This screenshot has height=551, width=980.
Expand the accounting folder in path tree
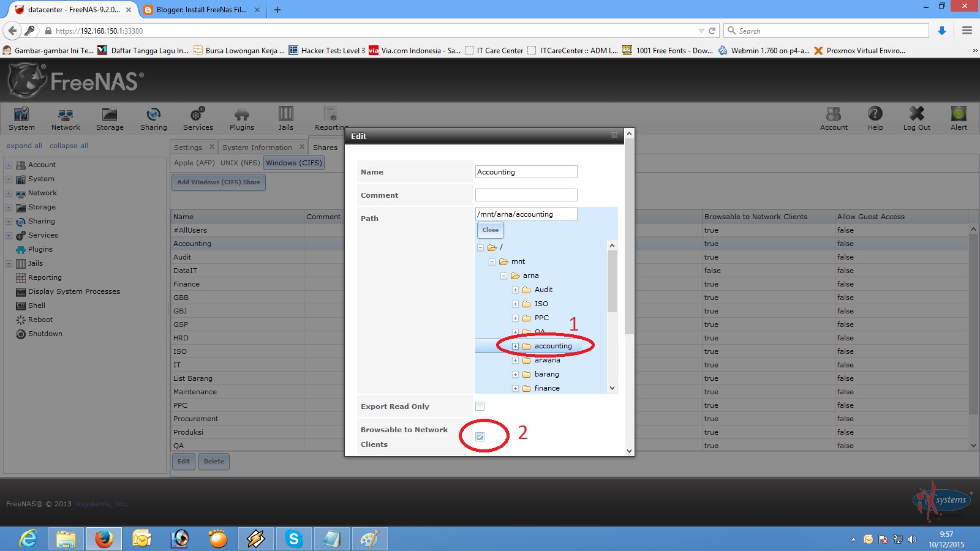tap(515, 346)
